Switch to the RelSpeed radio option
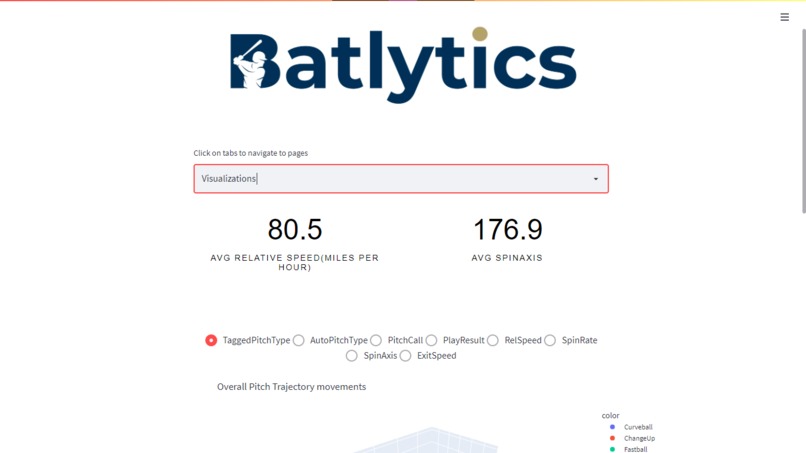Image resolution: width=806 pixels, height=453 pixels. pos(492,340)
